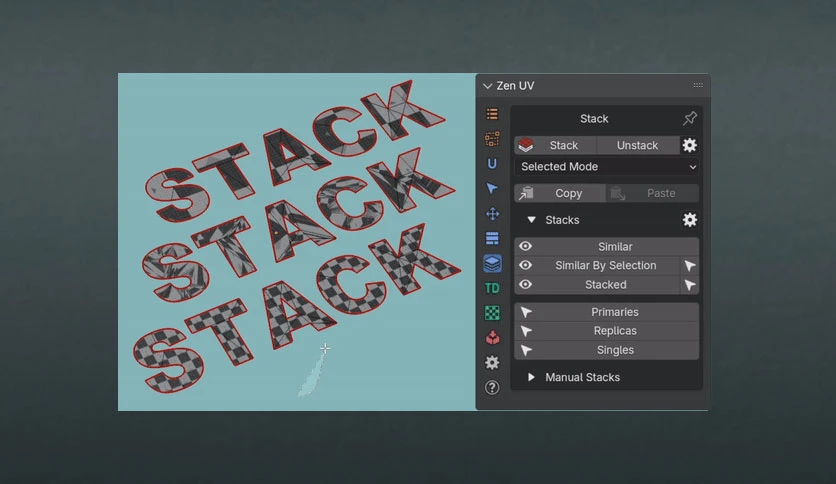Select the orange dashed islands icon in sidebar
836x484 pixels.
click(x=492, y=139)
